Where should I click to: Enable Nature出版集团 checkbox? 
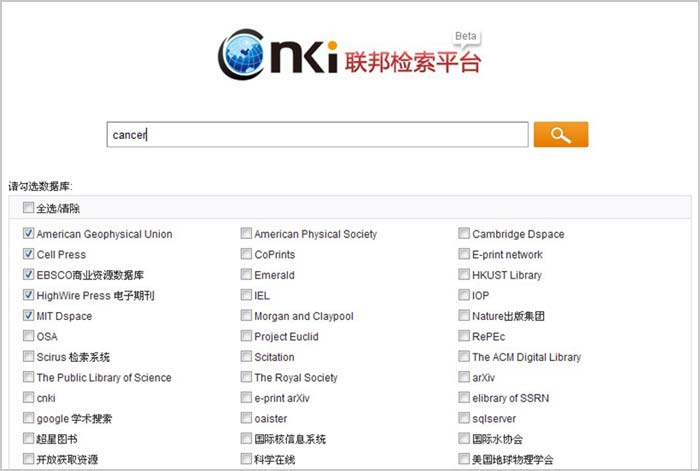coord(464,315)
